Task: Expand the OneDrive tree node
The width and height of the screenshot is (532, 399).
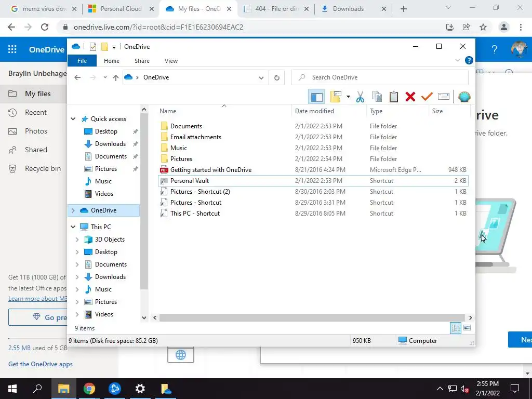Action: 73,210
